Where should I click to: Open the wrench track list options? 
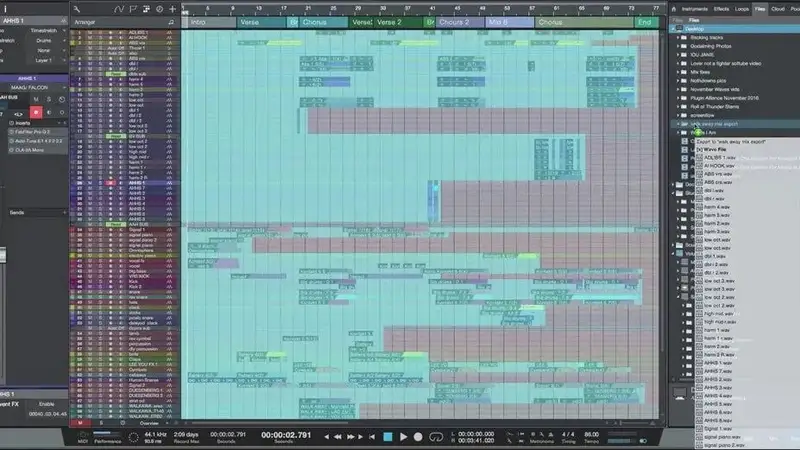tap(75, 8)
